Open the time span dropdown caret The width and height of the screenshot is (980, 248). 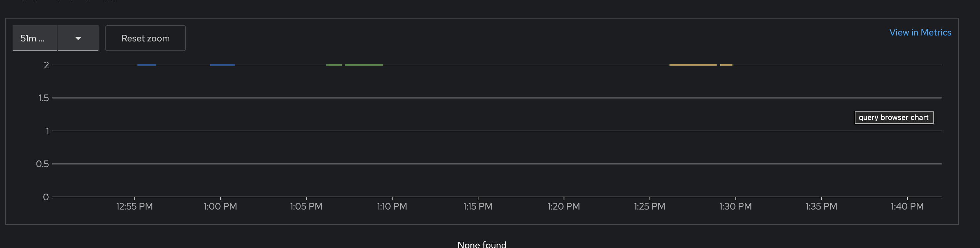pyautogui.click(x=78, y=38)
